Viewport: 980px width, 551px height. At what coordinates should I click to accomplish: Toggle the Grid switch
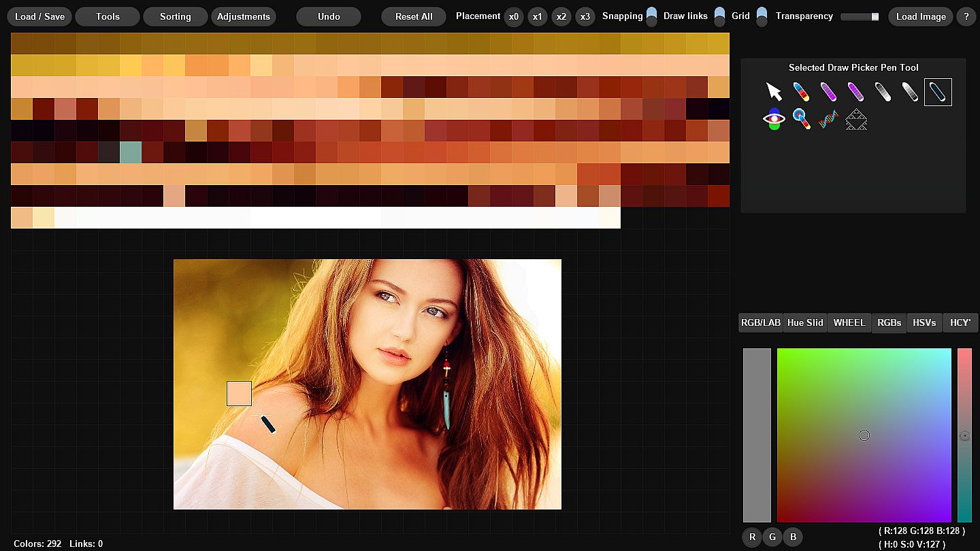tap(762, 16)
